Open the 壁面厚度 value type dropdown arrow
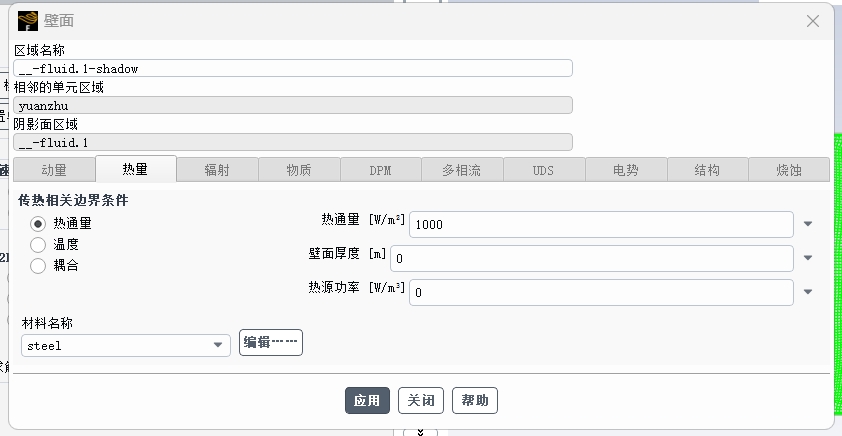Viewport: 842px width, 436px height. (x=808, y=259)
